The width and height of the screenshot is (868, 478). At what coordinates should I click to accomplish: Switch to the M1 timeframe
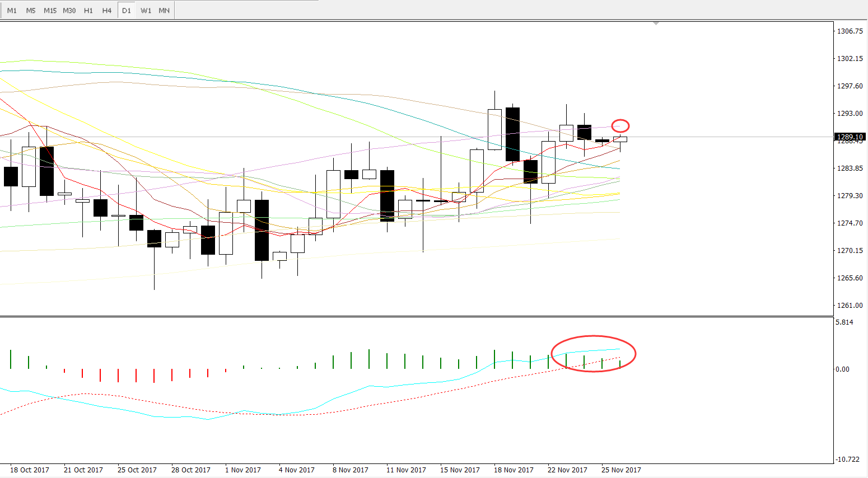(x=12, y=11)
